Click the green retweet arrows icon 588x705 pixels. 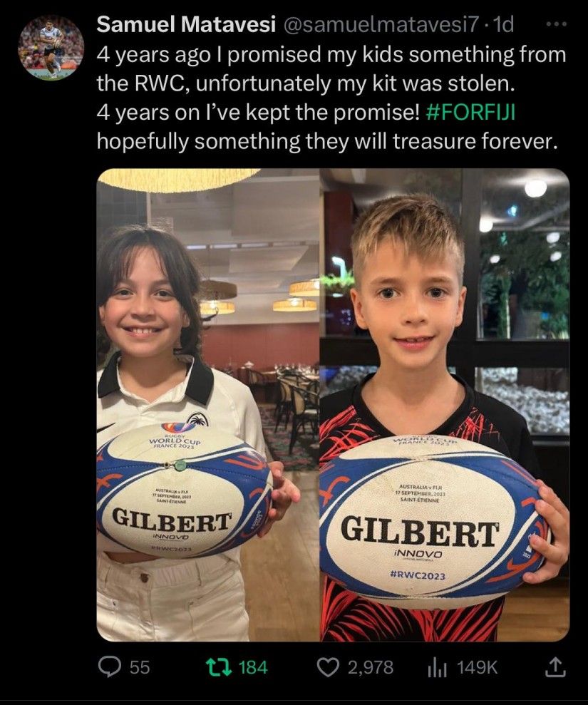coord(219,667)
